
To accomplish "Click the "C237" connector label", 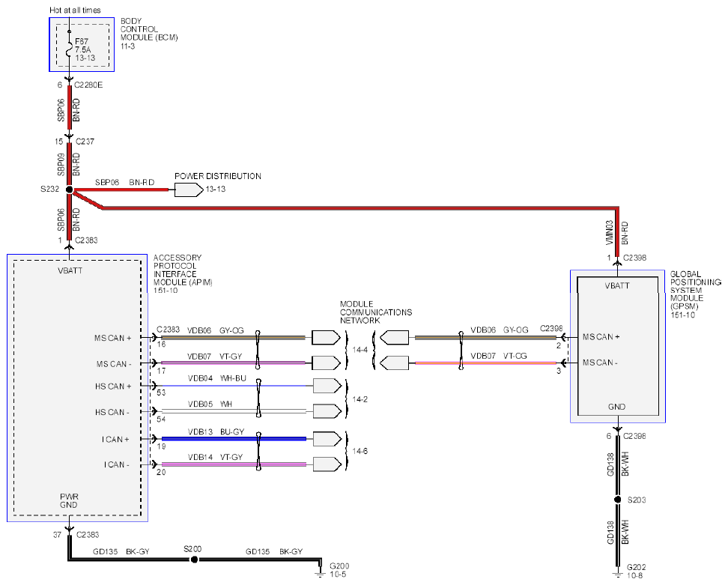I will 85,141.
